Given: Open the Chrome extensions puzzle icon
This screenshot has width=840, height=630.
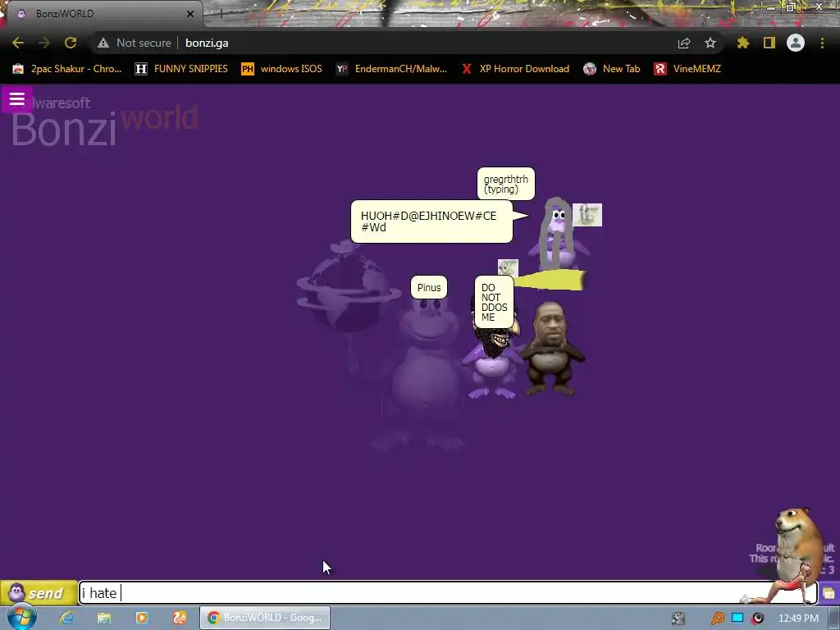Looking at the screenshot, I should coord(743,43).
